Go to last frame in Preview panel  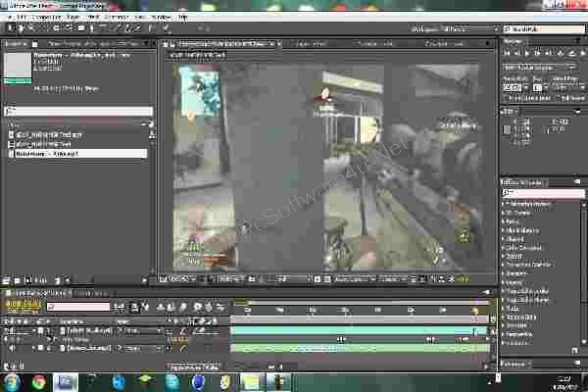(x=548, y=53)
